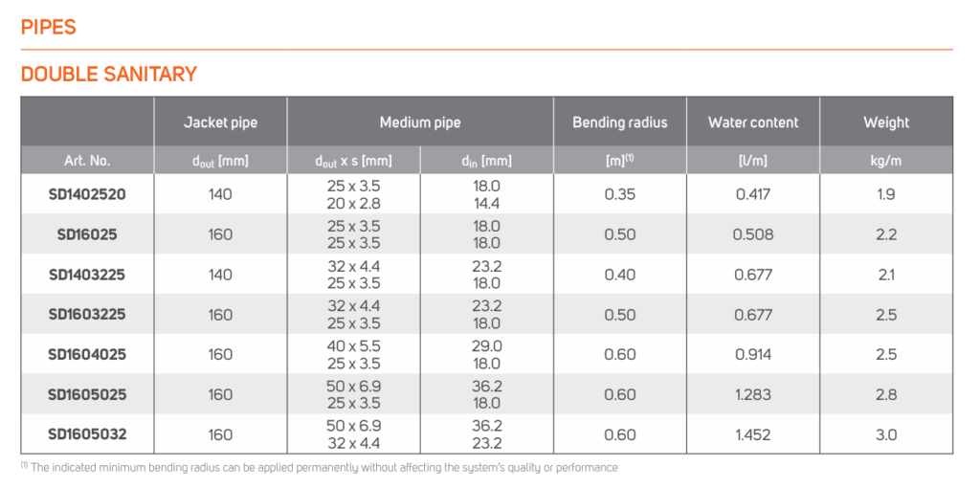This screenshot has height=488, width=980.
Task: Click the 1.452 water content value
Action: 752,434
